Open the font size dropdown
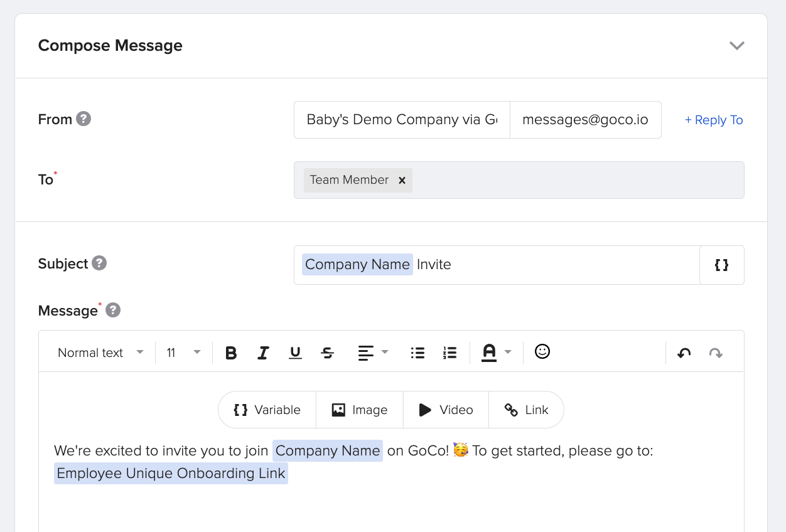The width and height of the screenshot is (786, 532). coord(182,352)
